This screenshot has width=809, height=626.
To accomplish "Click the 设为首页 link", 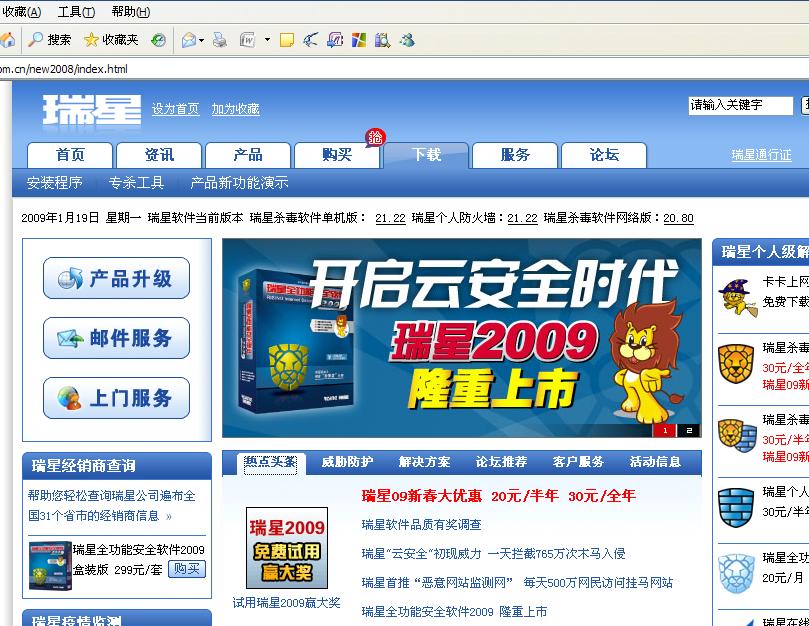I will pyautogui.click(x=175, y=109).
